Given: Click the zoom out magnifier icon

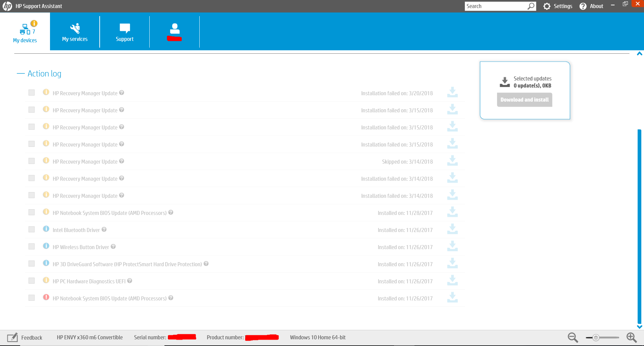Looking at the screenshot, I should coord(573,338).
